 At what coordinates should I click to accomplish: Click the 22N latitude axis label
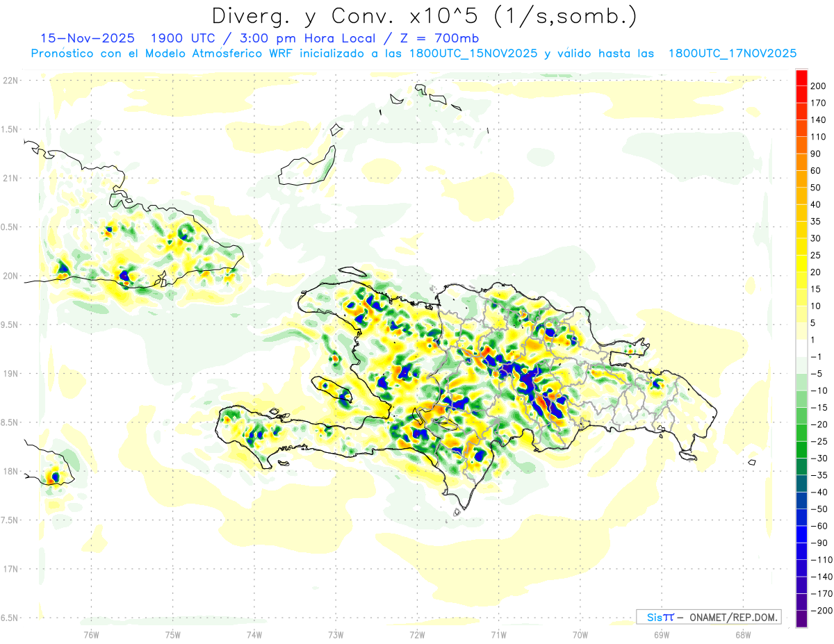click(10, 81)
